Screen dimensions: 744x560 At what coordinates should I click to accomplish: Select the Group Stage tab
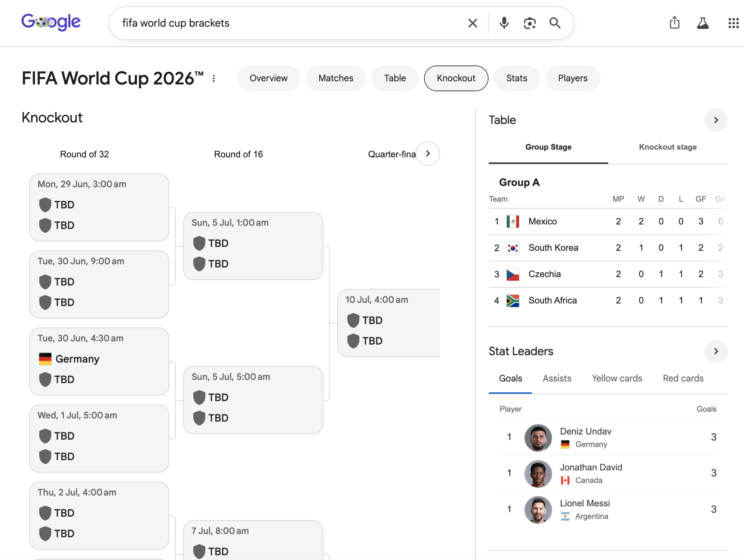(548, 147)
